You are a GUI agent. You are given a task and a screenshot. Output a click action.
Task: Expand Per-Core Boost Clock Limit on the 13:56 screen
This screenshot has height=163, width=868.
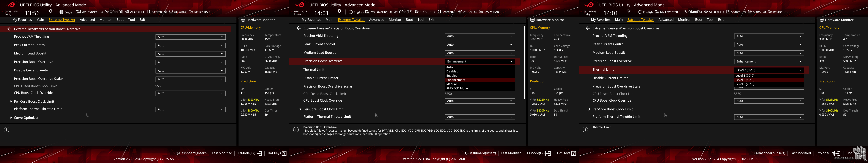click(x=32, y=102)
